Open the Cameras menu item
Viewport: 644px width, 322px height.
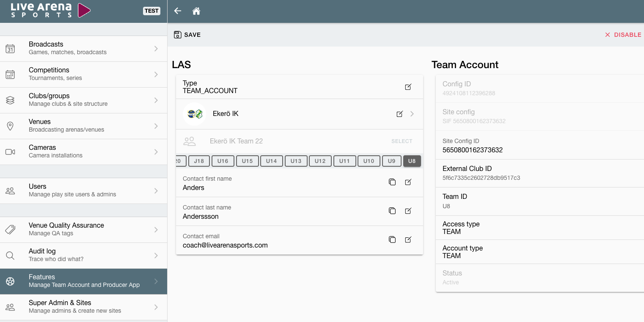tap(83, 152)
